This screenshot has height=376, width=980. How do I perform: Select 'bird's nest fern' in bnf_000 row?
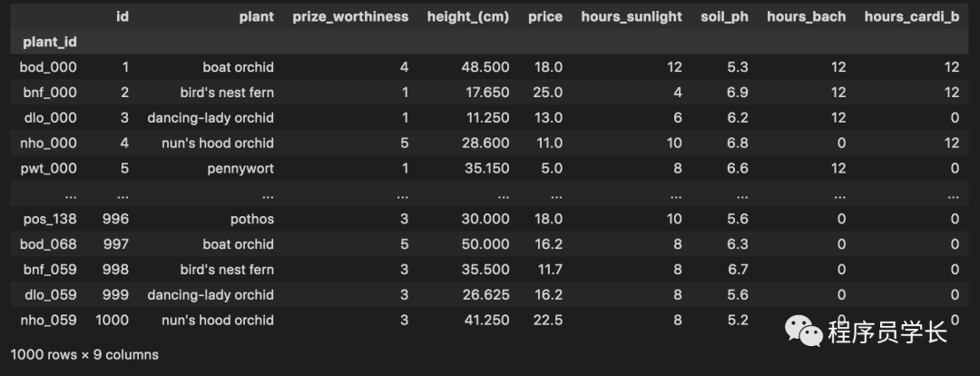point(227,93)
